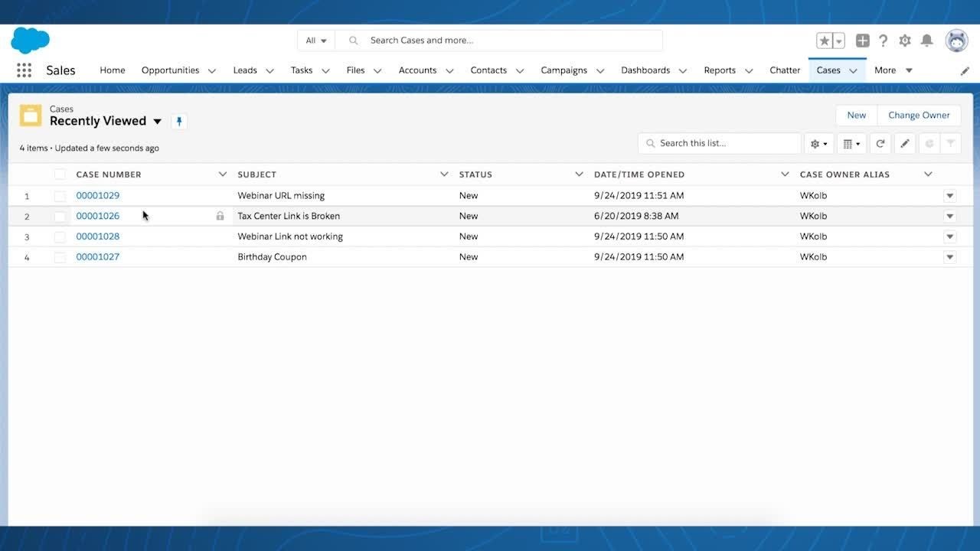Open Case Owner Alias column menu

pos(928,174)
